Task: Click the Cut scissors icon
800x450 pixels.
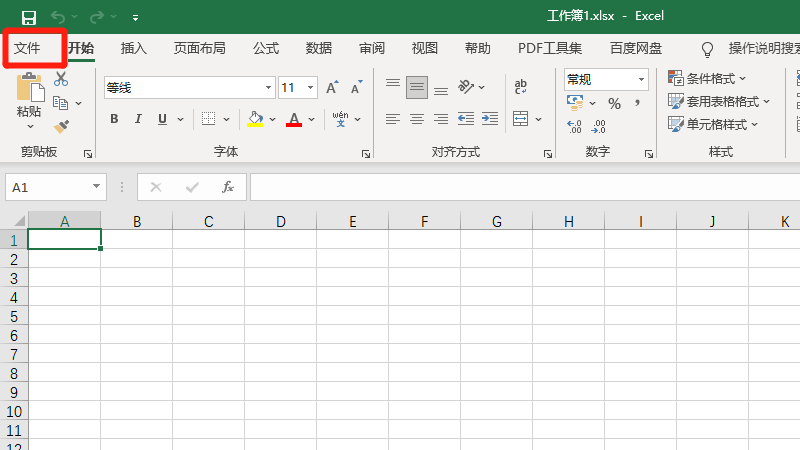Action: coord(61,79)
